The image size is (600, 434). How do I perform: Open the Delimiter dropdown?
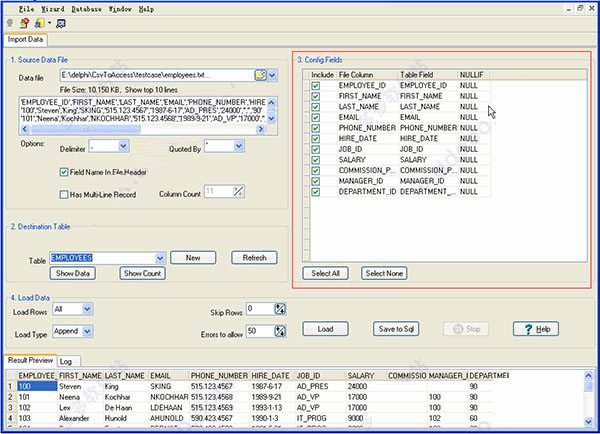(x=124, y=146)
